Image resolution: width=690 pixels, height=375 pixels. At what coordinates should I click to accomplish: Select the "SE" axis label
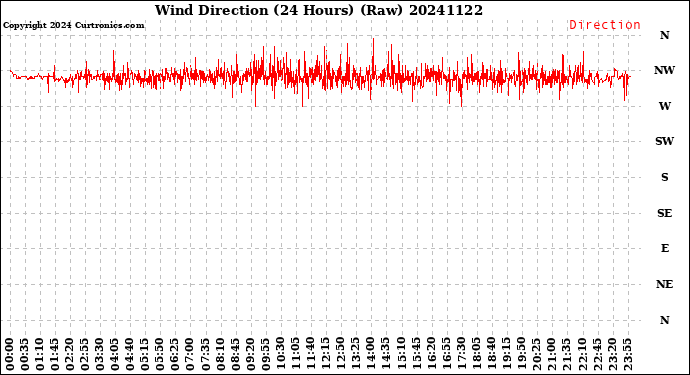[664, 213]
